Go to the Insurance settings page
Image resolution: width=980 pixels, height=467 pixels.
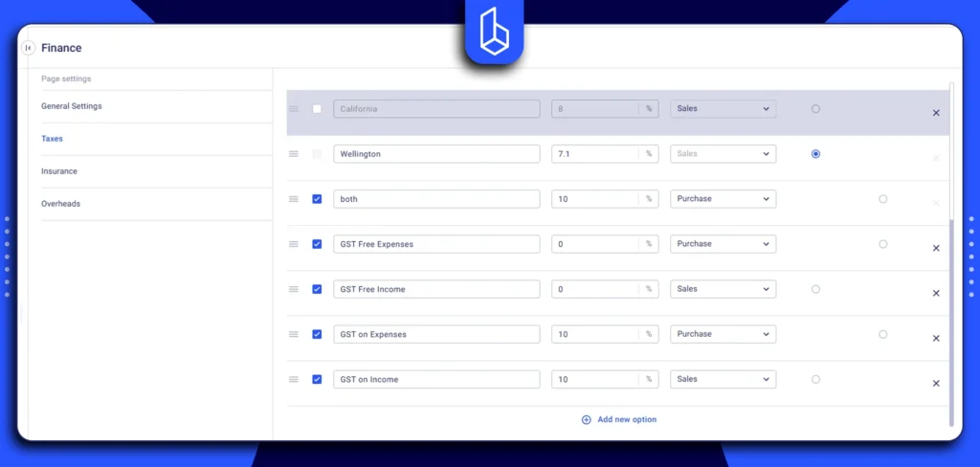tap(59, 171)
